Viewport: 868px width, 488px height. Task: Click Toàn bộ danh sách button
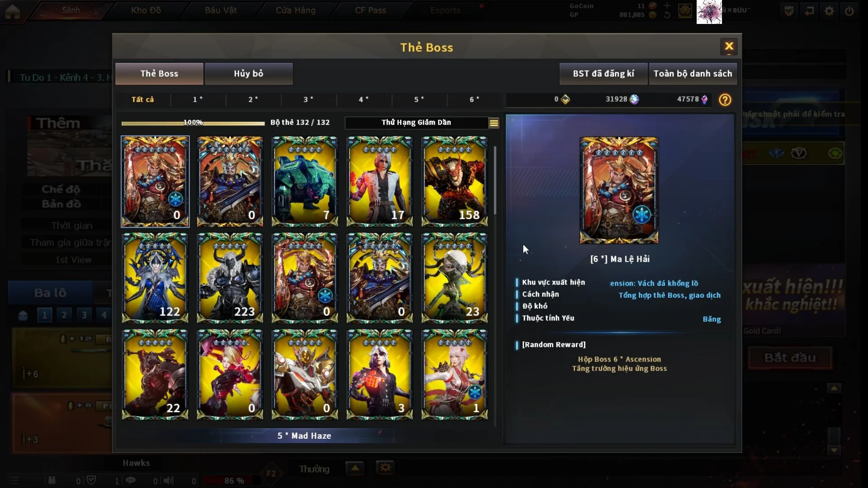click(x=693, y=74)
